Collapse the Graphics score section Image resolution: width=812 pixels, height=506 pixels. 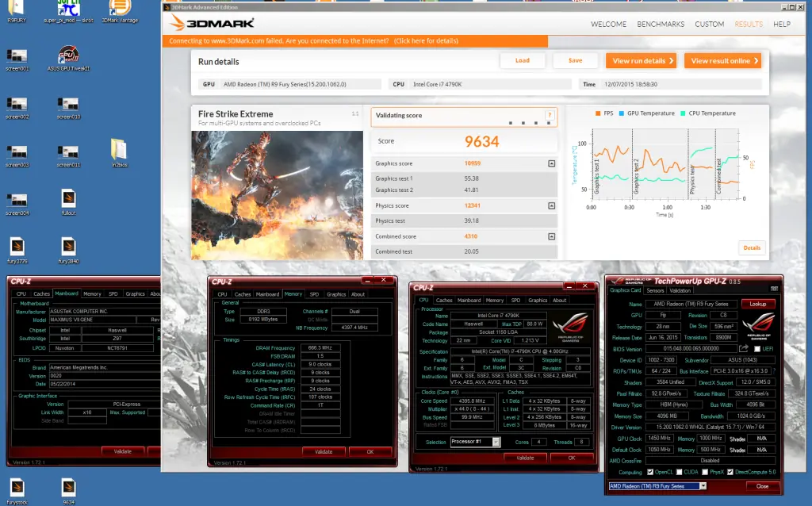pyautogui.click(x=551, y=163)
